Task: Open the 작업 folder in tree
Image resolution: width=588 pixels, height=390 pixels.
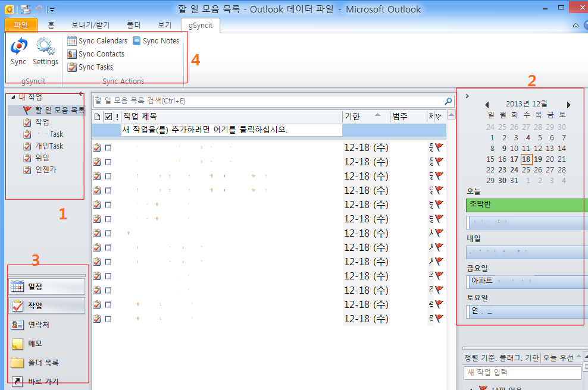Action: tap(36, 122)
